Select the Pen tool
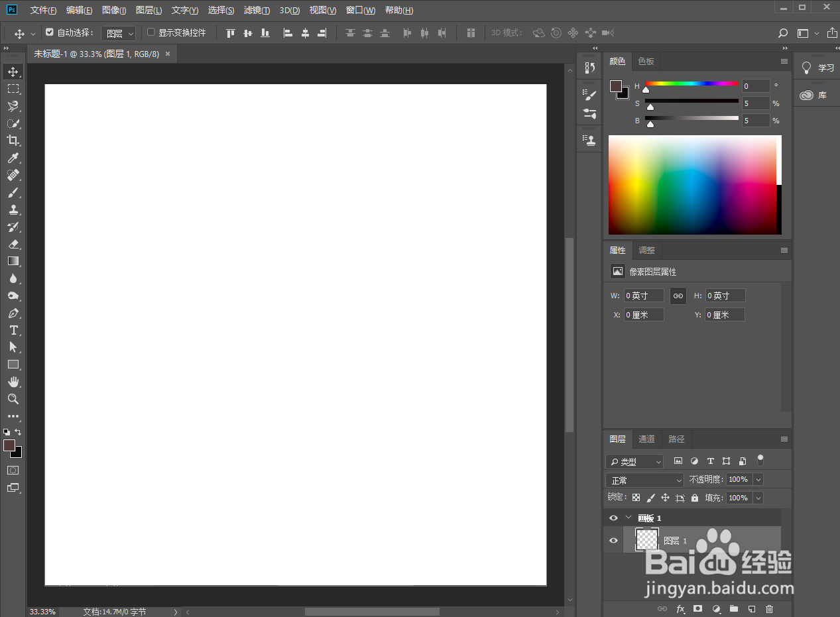Screen dimensions: 840x617 click(13, 313)
